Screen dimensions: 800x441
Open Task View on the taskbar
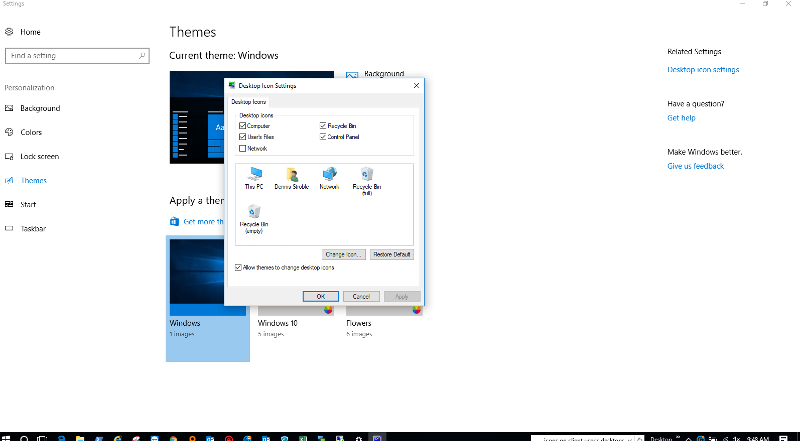(x=43, y=438)
